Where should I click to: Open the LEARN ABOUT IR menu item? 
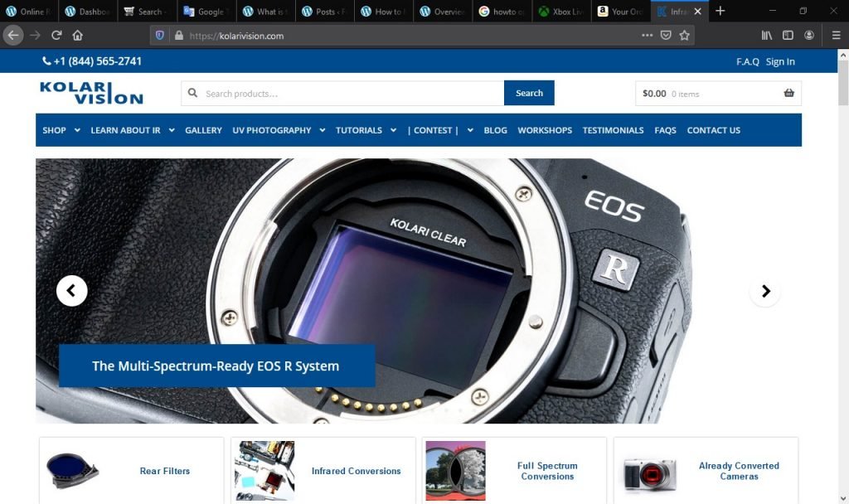point(126,130)
